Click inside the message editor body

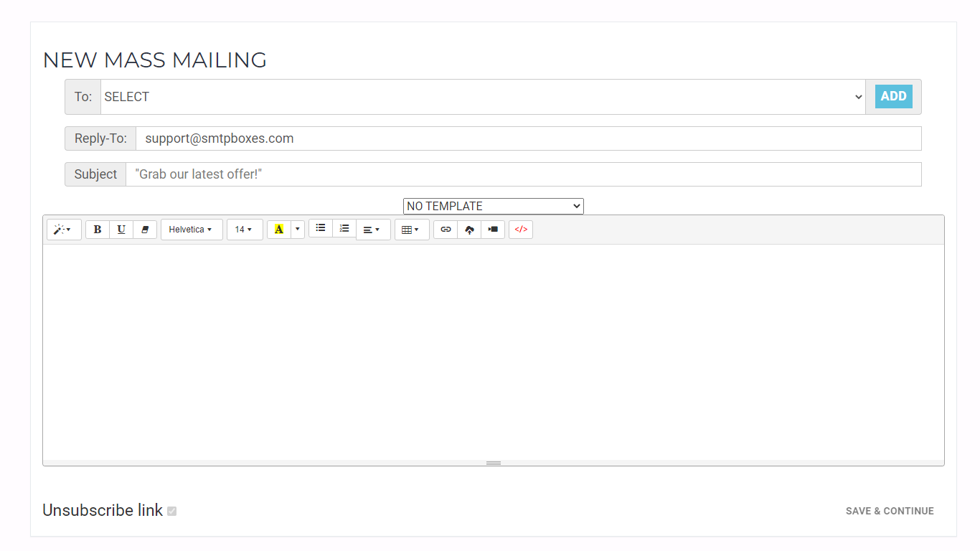(x=494, y=352)
